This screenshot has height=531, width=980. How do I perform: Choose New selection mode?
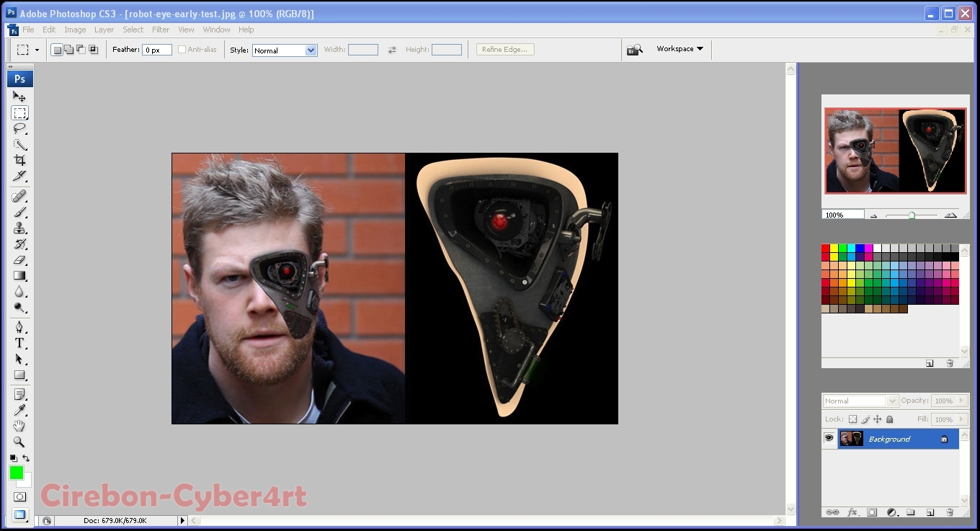tap(57, 50)
